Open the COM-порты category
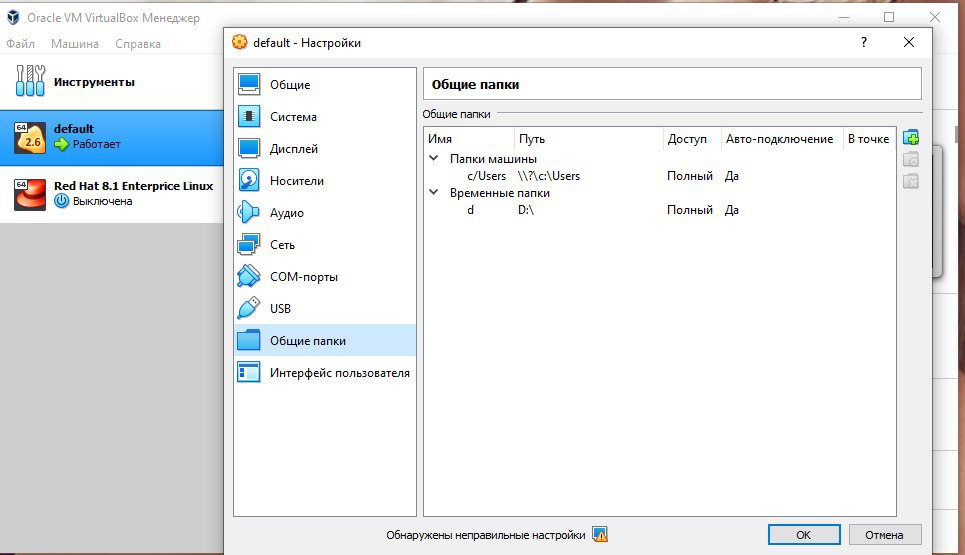 pyautogui.click(x=324, y=276)
